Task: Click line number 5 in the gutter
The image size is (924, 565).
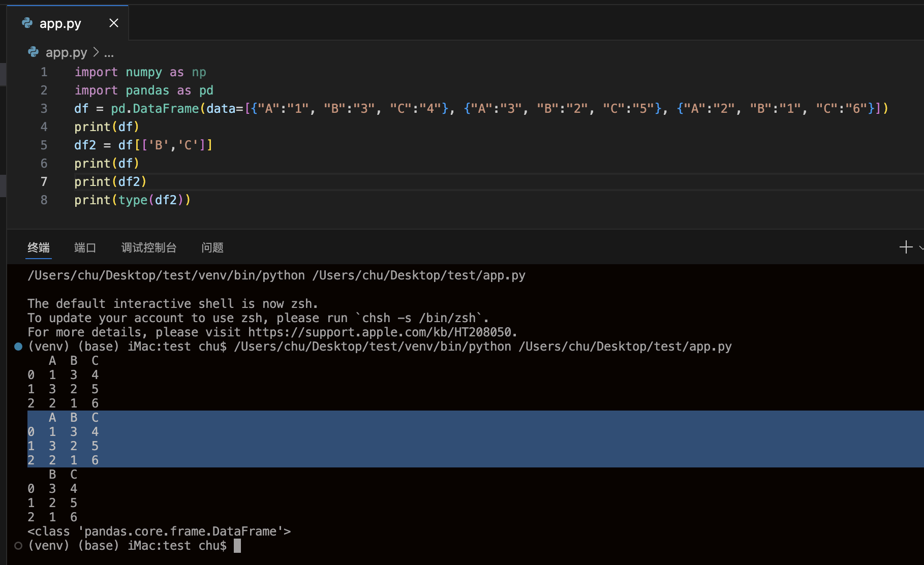Action: tap(44, 145)
